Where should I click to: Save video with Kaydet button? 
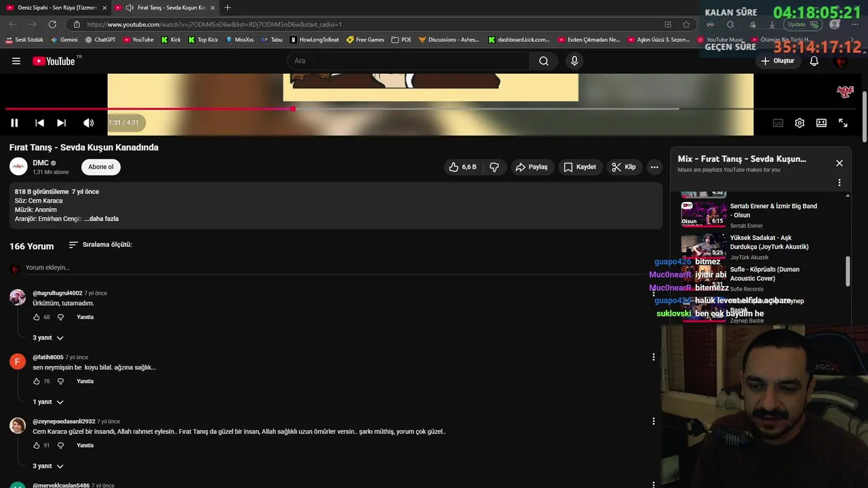coord(580,167)
